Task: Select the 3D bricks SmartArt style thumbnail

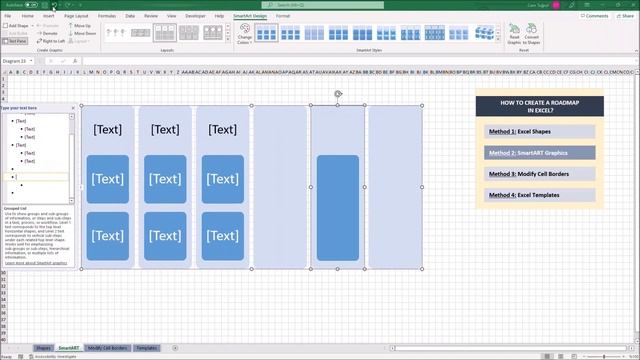Action: click(x=484, y=33)
